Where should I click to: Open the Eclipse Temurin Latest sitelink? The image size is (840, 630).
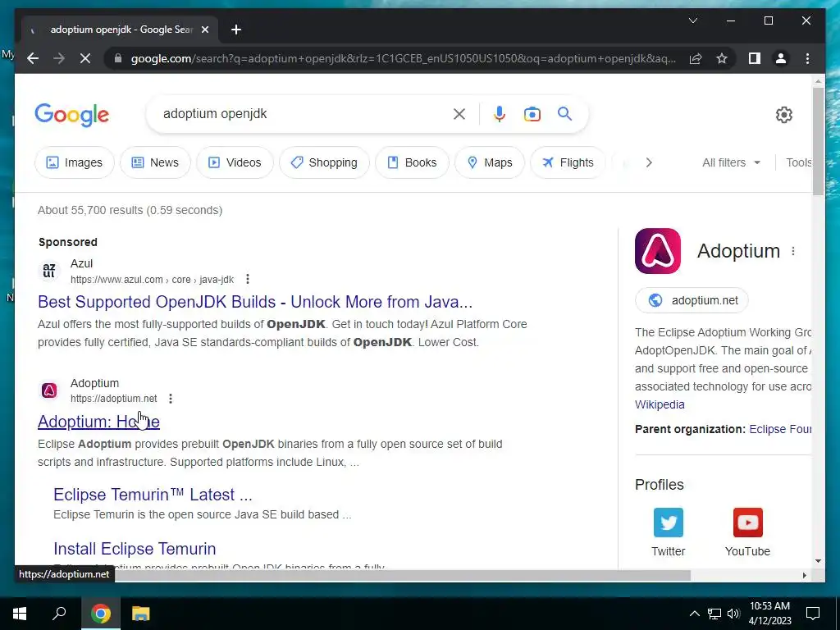[153, 495]
